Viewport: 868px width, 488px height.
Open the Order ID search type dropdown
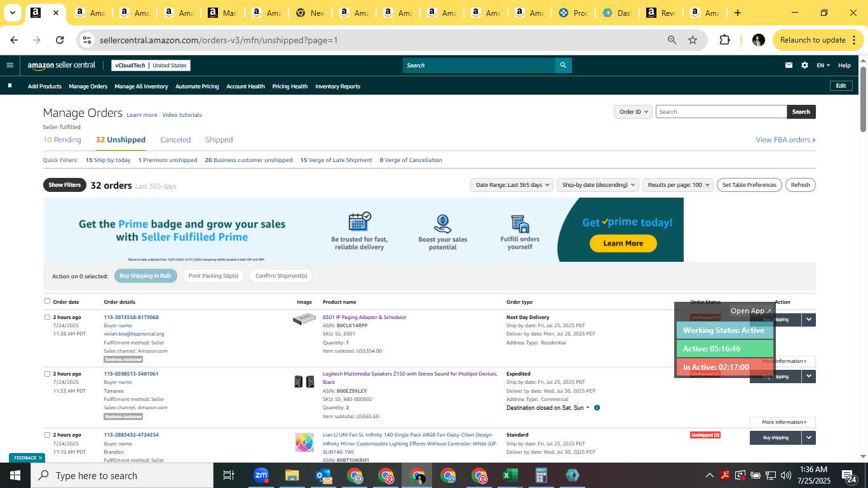(633, 112)
